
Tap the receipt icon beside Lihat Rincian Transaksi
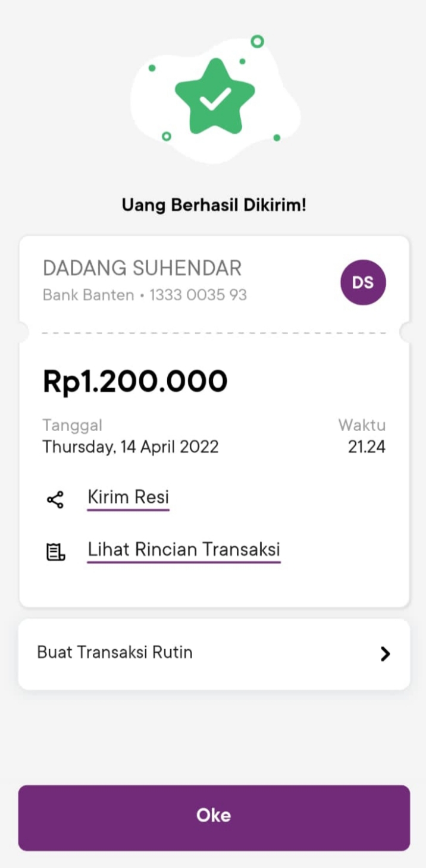point(55,552)
